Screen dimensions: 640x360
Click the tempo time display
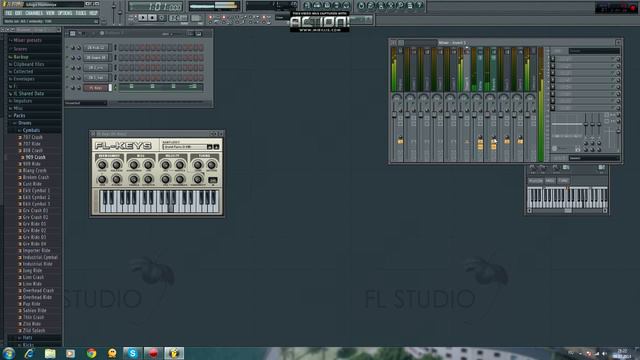[x=155, y=7]
